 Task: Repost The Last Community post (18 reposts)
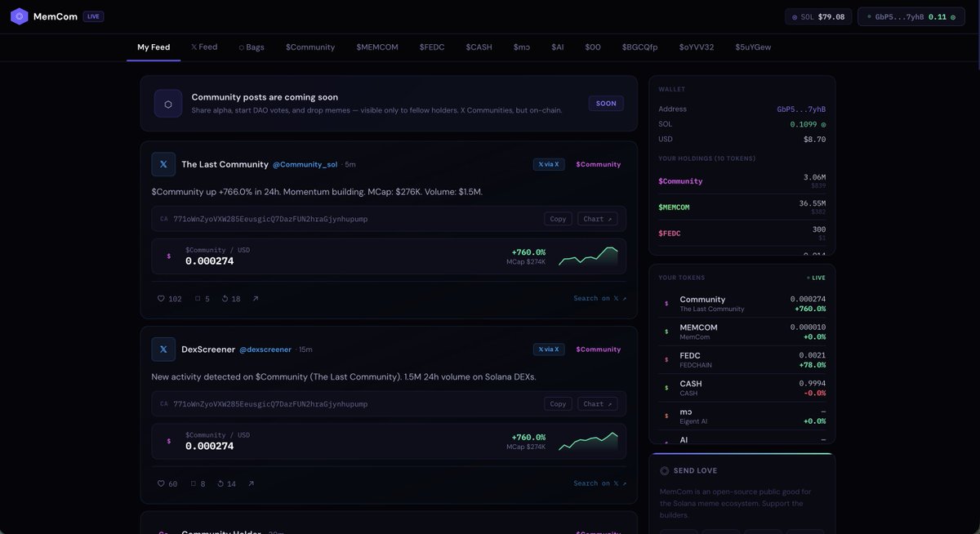click(x=229, y=299)
